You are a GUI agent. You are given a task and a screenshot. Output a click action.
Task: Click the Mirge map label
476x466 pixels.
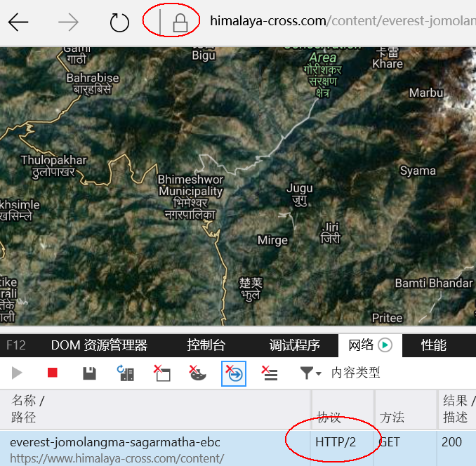[272, 240]
